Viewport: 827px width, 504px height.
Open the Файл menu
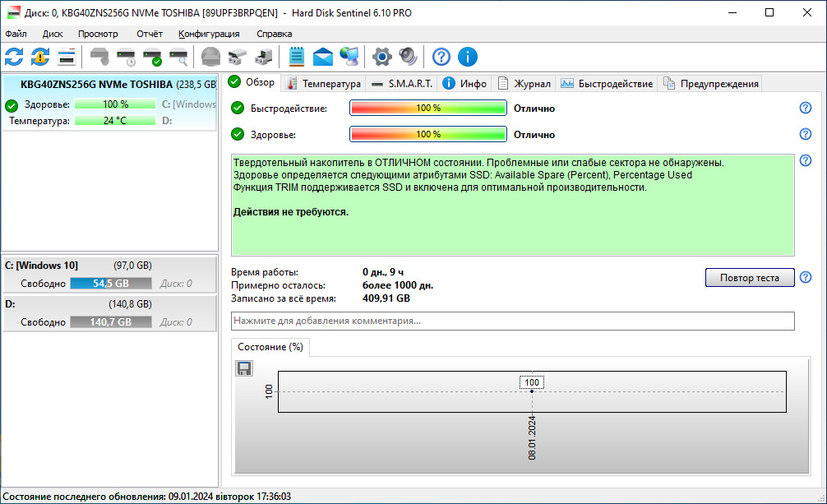click(x=16, y=34)
